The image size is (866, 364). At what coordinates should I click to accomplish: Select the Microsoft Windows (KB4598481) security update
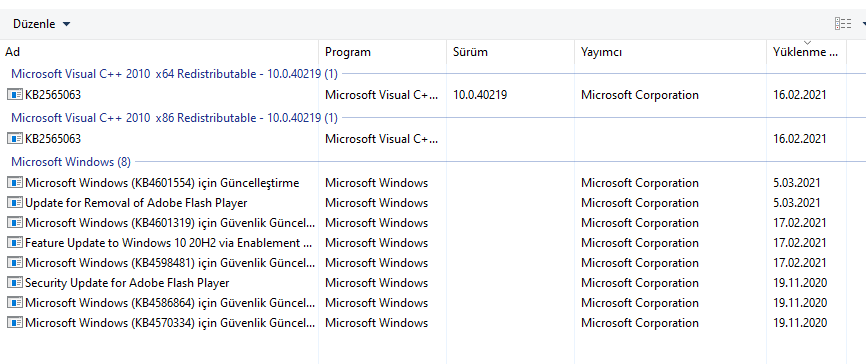(x=171, y=262)
